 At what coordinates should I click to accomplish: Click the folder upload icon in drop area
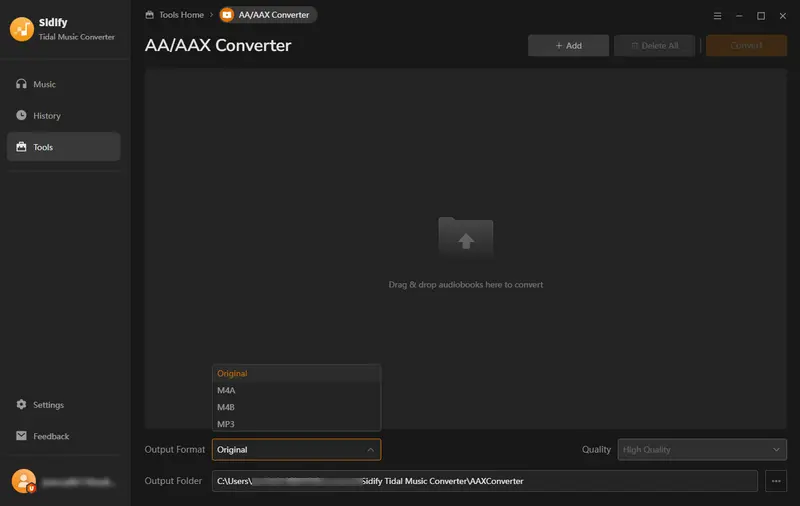tap(466, 237)
